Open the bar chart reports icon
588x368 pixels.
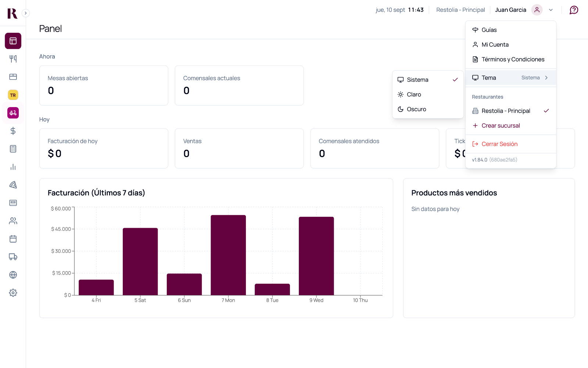pyautogui.click(x=13, y=167)
